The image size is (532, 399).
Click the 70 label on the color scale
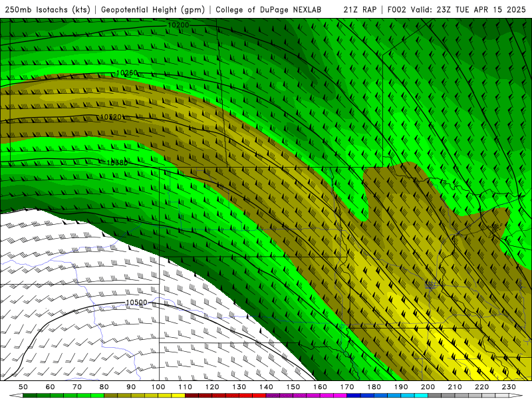(77, 387)
